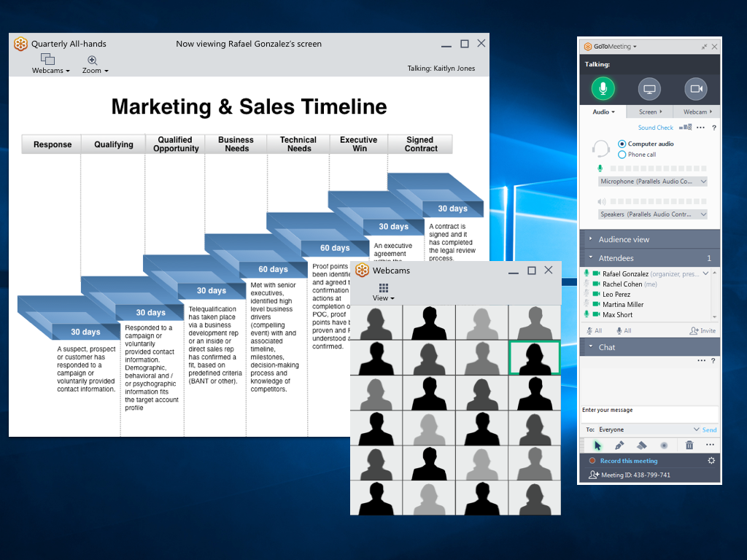Open the Webcams menu in viewer window
Viewport: 747px width, 560px height.
click(50, 64)
